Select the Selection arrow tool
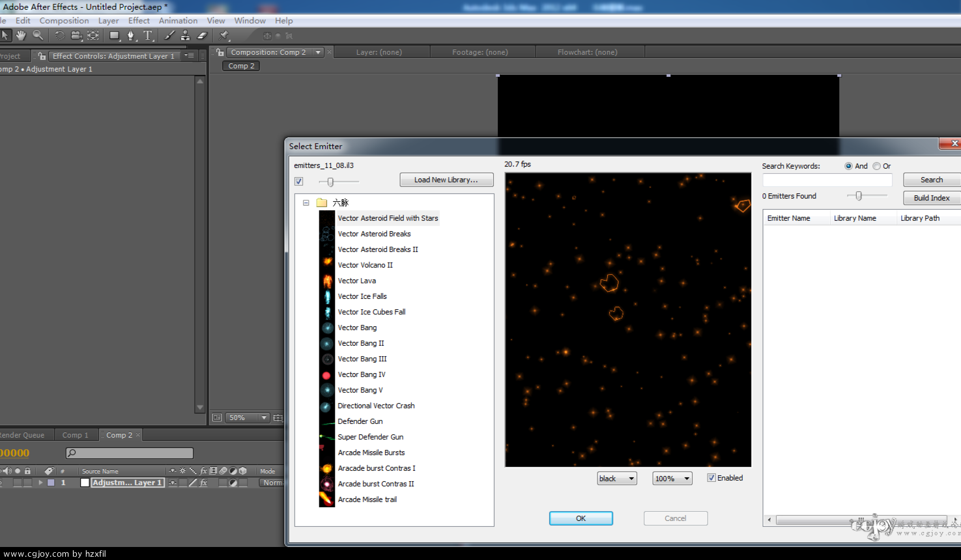The image size is (961, 560). pos(5,35)
